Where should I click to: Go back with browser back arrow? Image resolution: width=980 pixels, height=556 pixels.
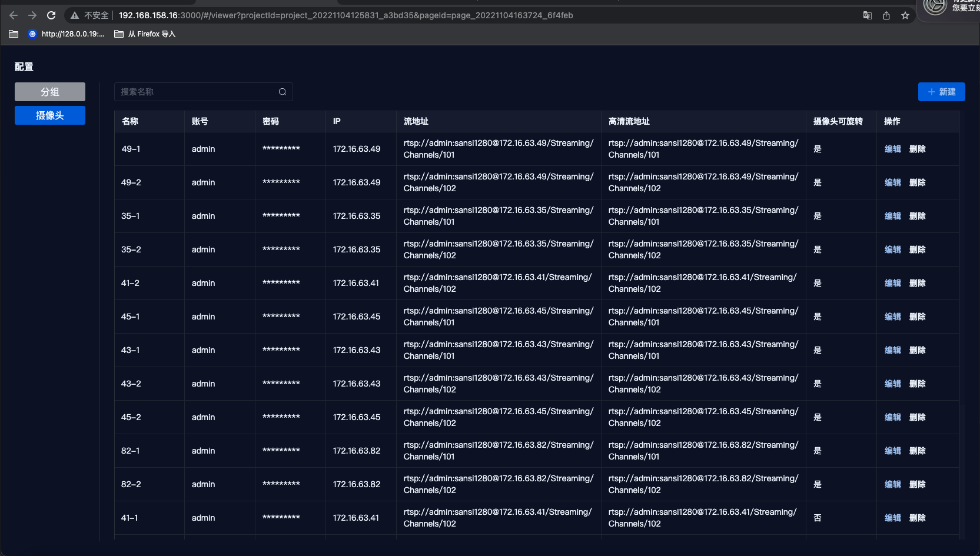(x=14, y=15)
